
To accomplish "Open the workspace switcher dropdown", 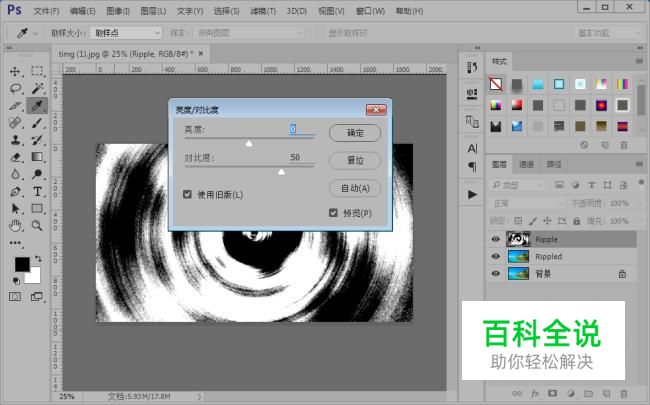I will coord(607,33).
